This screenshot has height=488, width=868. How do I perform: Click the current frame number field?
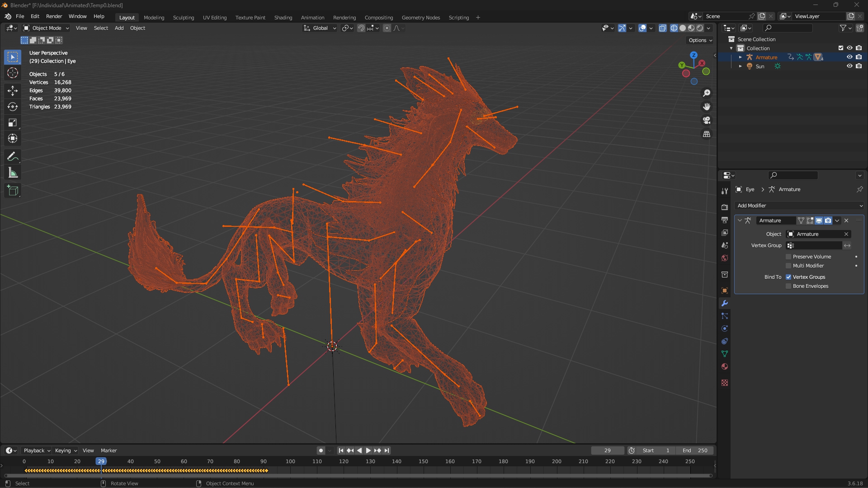607,450
